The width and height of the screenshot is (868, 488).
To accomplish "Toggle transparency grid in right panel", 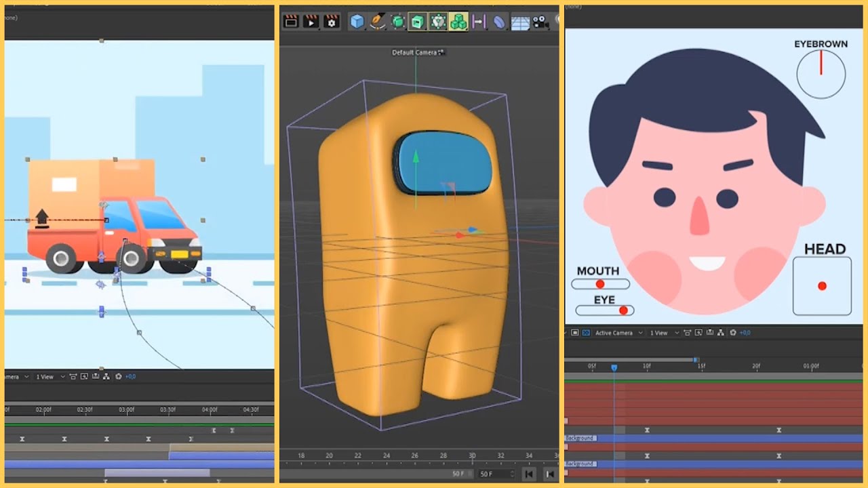I will coord(586,333).
